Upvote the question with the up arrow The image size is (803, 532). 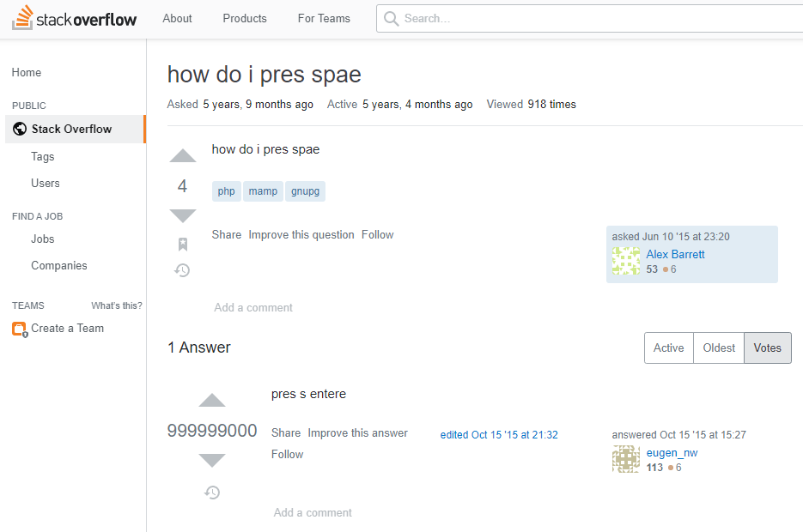pos(183,156)
